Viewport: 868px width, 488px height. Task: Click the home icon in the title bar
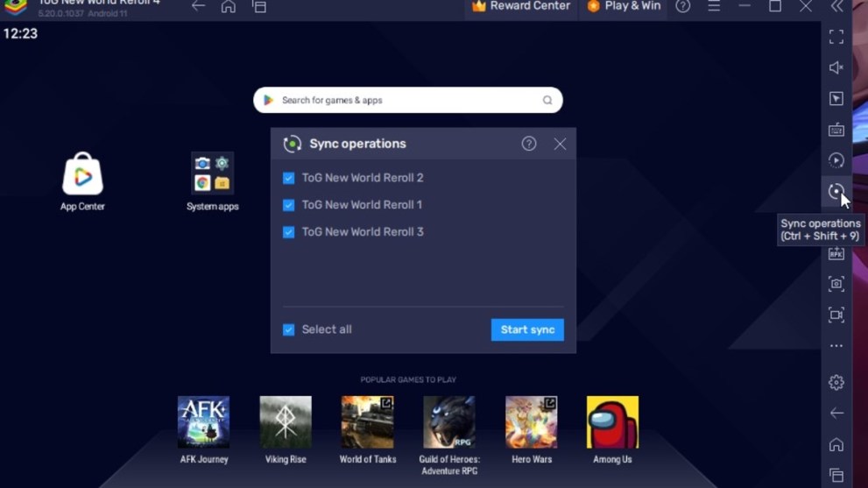click(228, 7)
